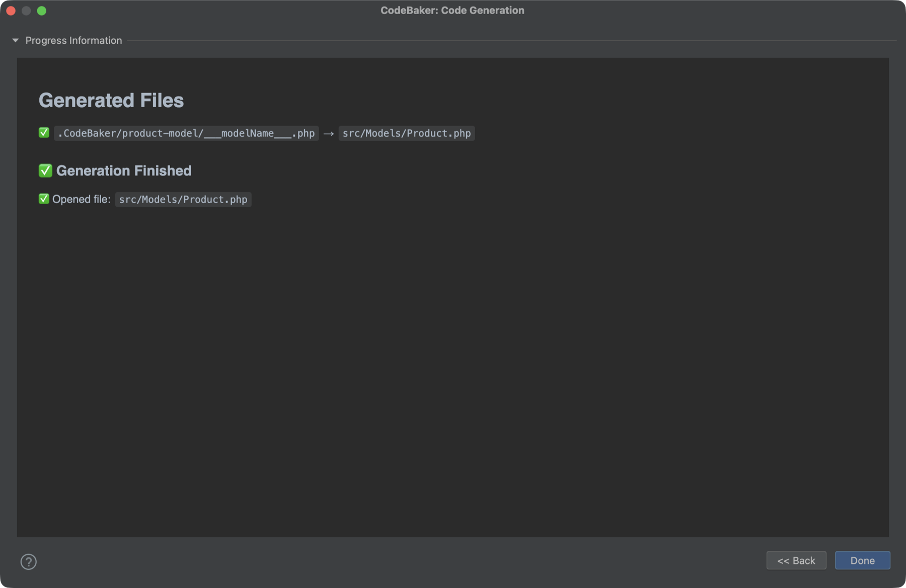The width and height of the screenshot is (906, 588).
Task: Collapse the Progress Information section
Action: click(x=15, y=40)
